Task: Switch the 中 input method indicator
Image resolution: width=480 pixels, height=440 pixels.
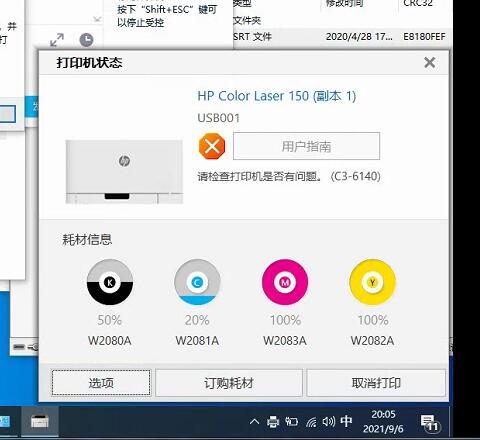Action: [x=346, y=421]
